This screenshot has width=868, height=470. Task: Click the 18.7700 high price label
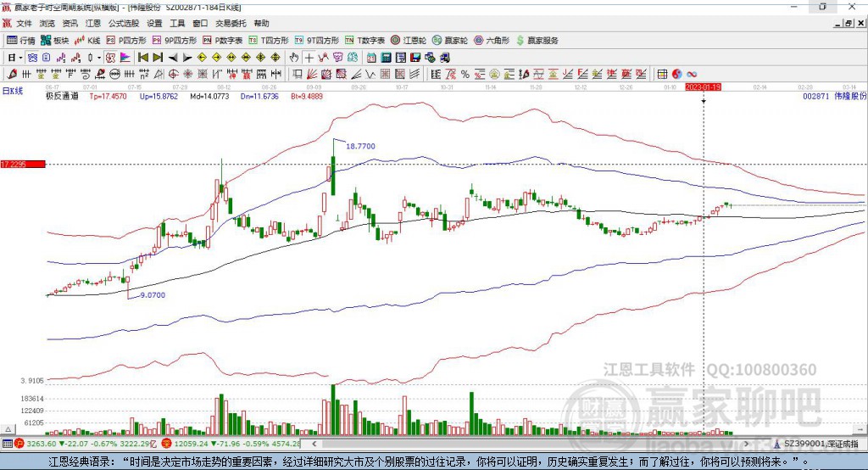360,146
